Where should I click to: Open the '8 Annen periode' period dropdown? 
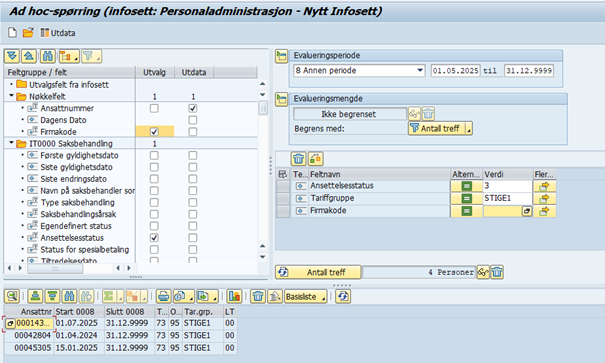(x=420, y=71)
